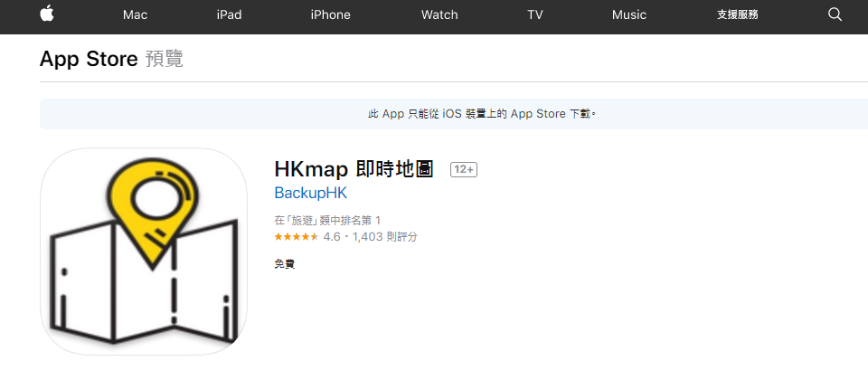This screenshot has height=380, width=868.
Task: Click the 4.6・1,403 則評分 rating text
Action: click(371, 237)
